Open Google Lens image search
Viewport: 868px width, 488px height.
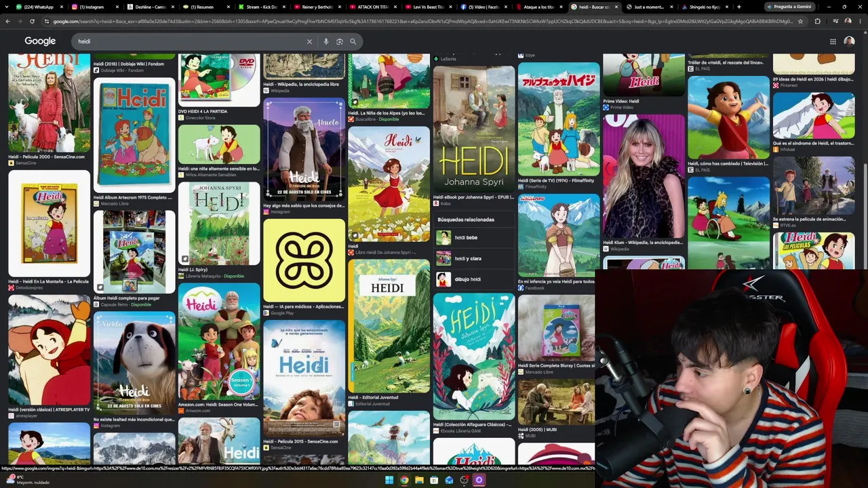[340, 41]
